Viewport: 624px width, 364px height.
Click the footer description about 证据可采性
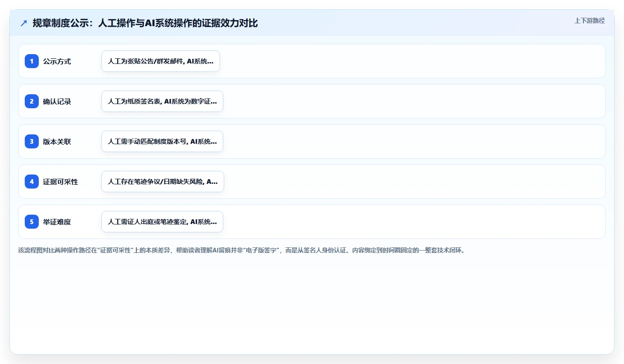(x=241, y=250)
